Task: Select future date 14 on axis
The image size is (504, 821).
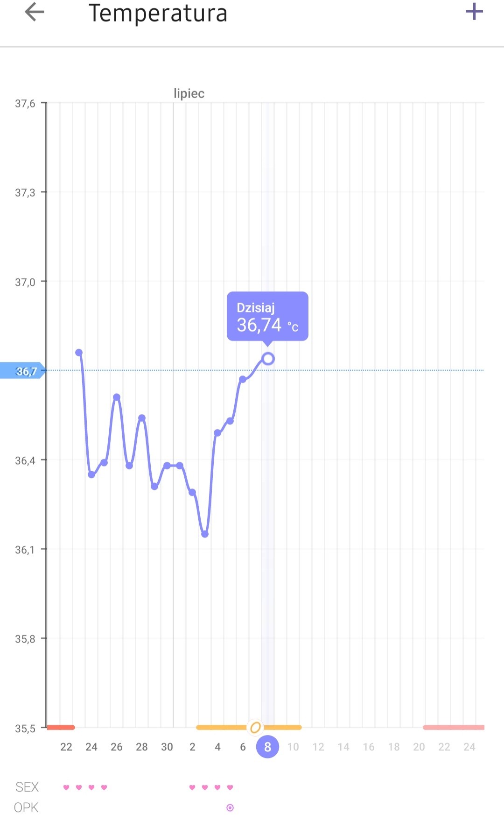Action: (343, 747)
